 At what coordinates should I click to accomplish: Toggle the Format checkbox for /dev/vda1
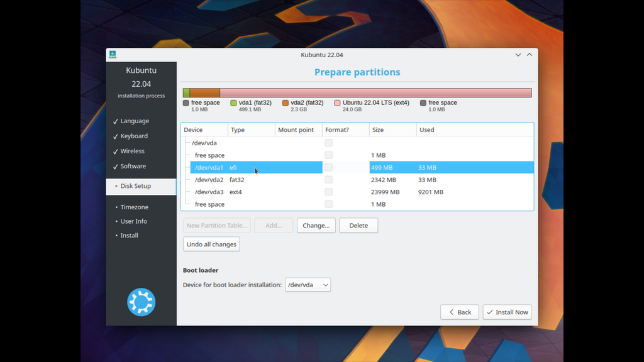pos(328,168)
